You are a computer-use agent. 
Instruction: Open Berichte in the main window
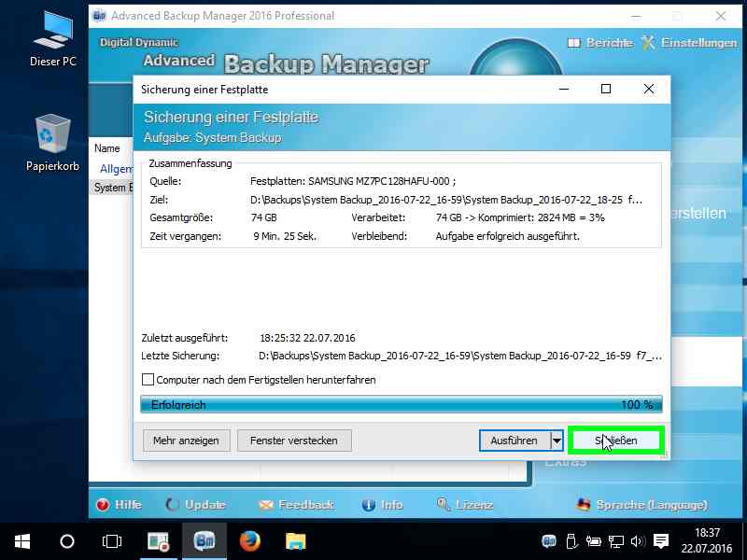tap(600, 43)
